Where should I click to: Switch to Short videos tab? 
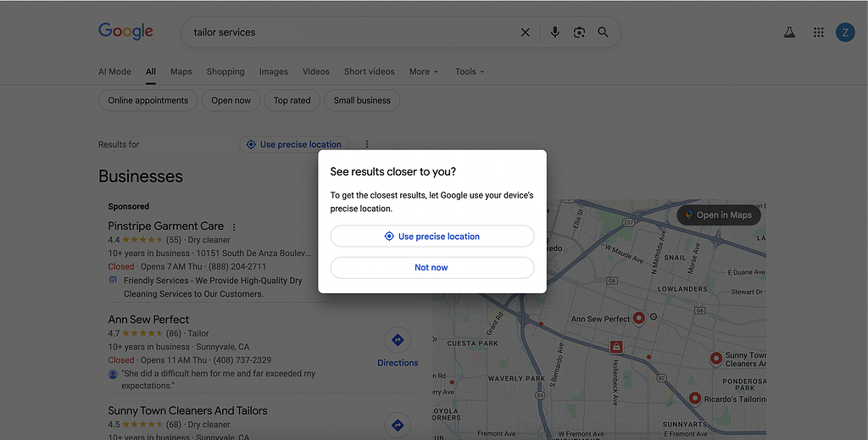pyautogui.click(x=370, y=71)
